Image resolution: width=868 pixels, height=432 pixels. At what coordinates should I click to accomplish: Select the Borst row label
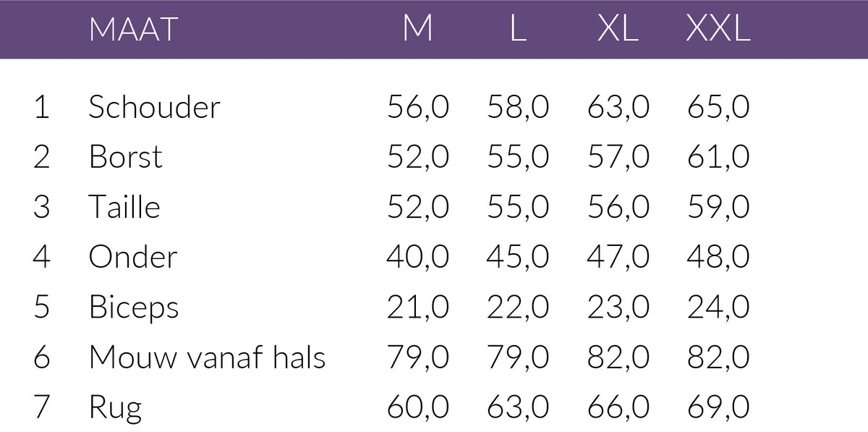click(x=126, y=157)
